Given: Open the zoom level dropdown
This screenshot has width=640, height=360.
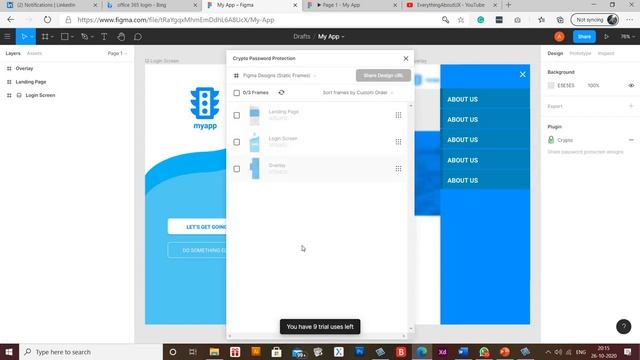Looking at the screenshot, I should click(627, 37).
